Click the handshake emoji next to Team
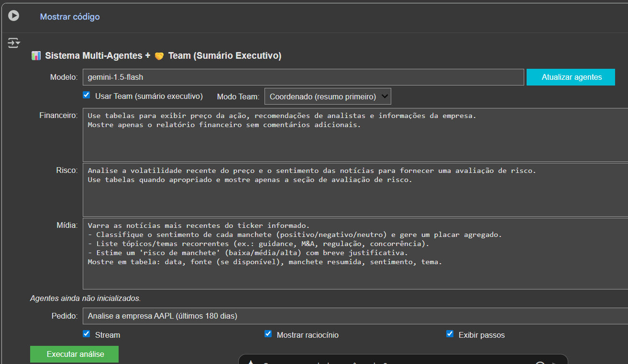The height and width of the screenshot is (364, 628). pyautogui.click(x=159, y=56)
